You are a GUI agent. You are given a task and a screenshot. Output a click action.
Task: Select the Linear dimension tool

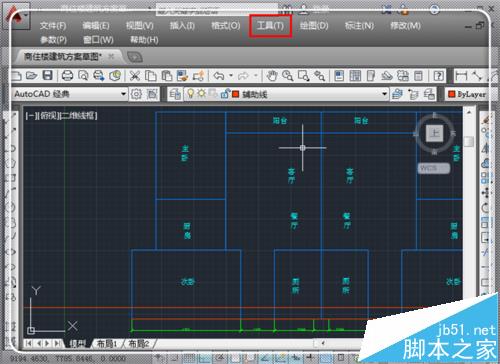461,76
